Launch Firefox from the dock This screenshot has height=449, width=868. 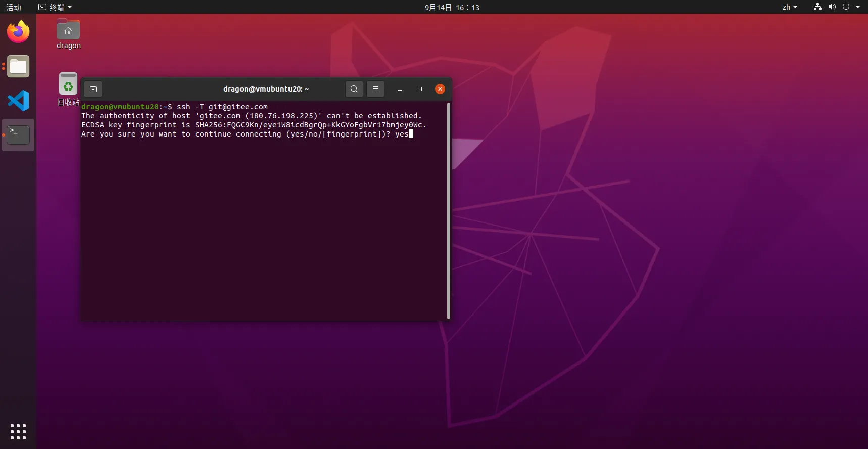click(18, 32)
